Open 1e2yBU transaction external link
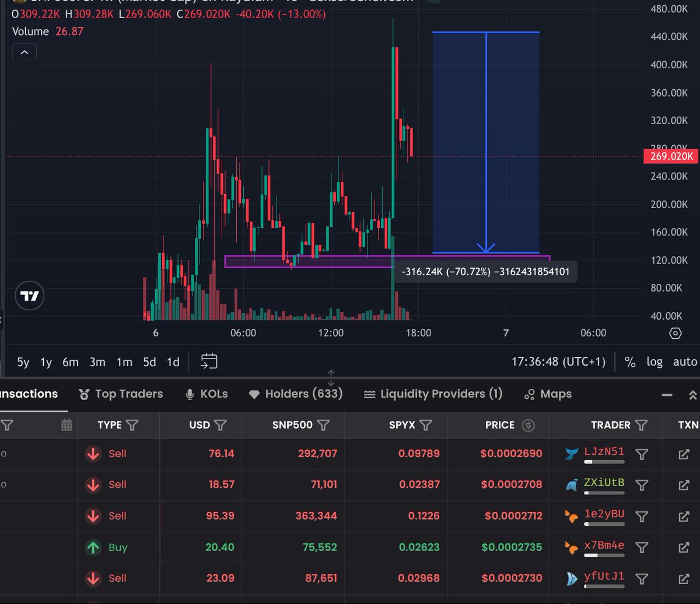The height and width of the screenshot is (604, 700). point(684,516)
